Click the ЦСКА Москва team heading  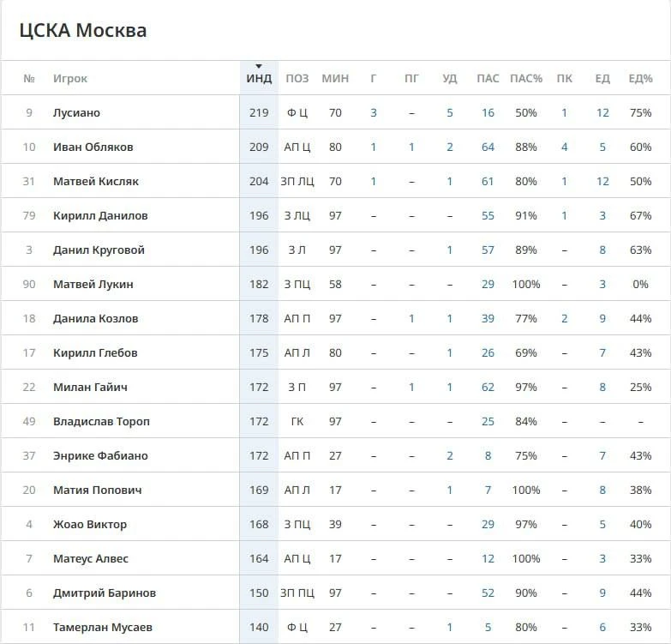pyautogui.click(x=83, y=30)
